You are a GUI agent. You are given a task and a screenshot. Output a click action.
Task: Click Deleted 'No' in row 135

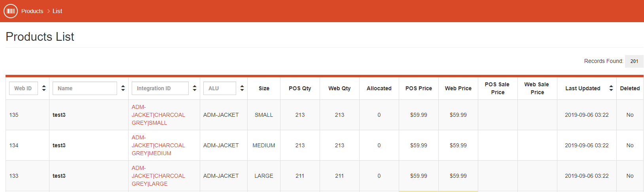pos(630,115)
